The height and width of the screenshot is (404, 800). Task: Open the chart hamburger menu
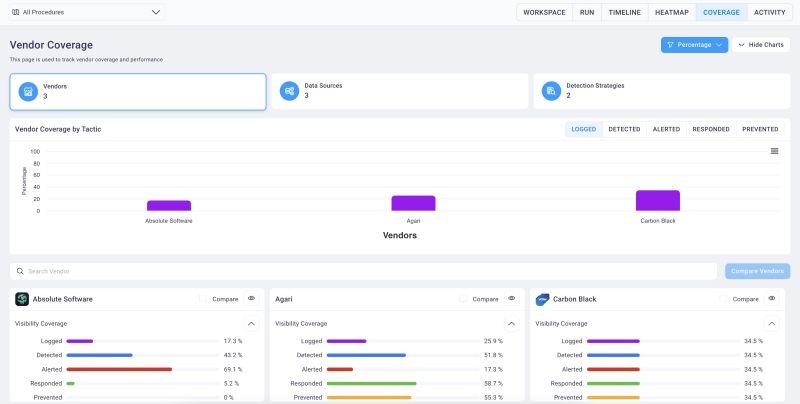click(x=774, y=151)
